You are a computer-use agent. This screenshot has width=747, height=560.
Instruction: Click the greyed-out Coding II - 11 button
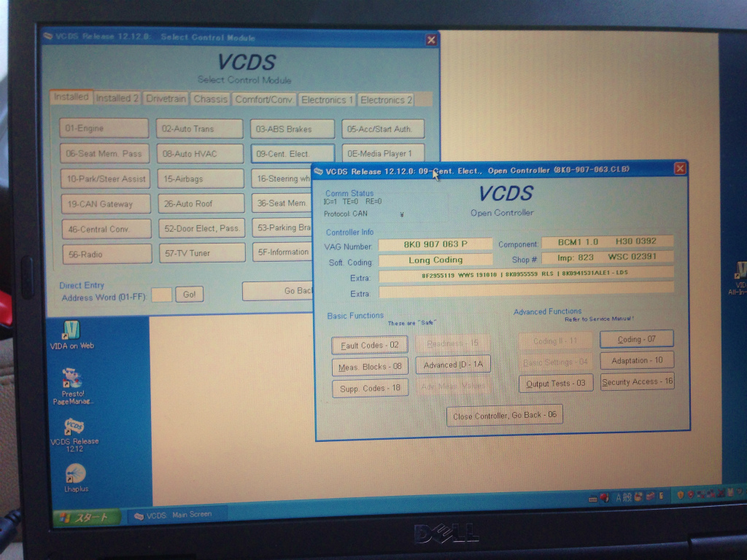point(555,341)
